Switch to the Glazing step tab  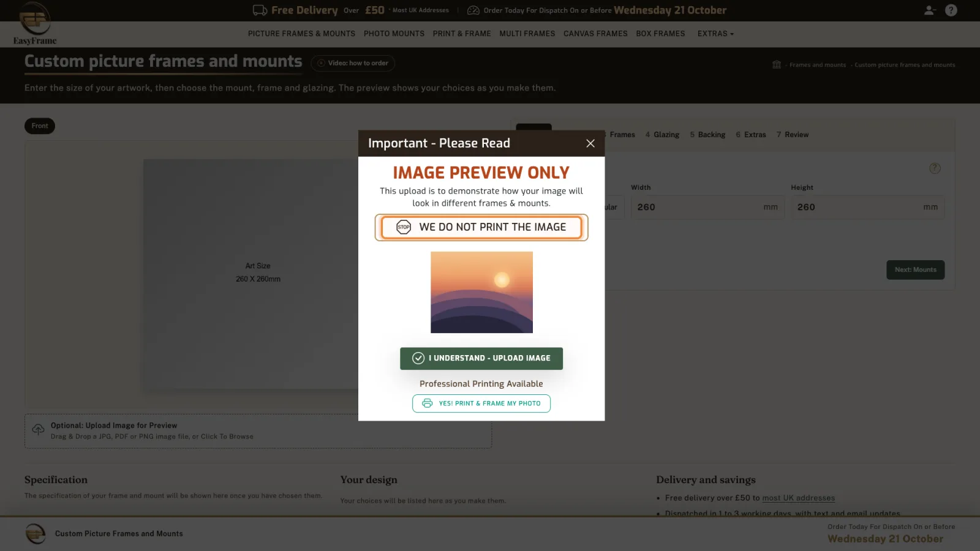point(662,135)
